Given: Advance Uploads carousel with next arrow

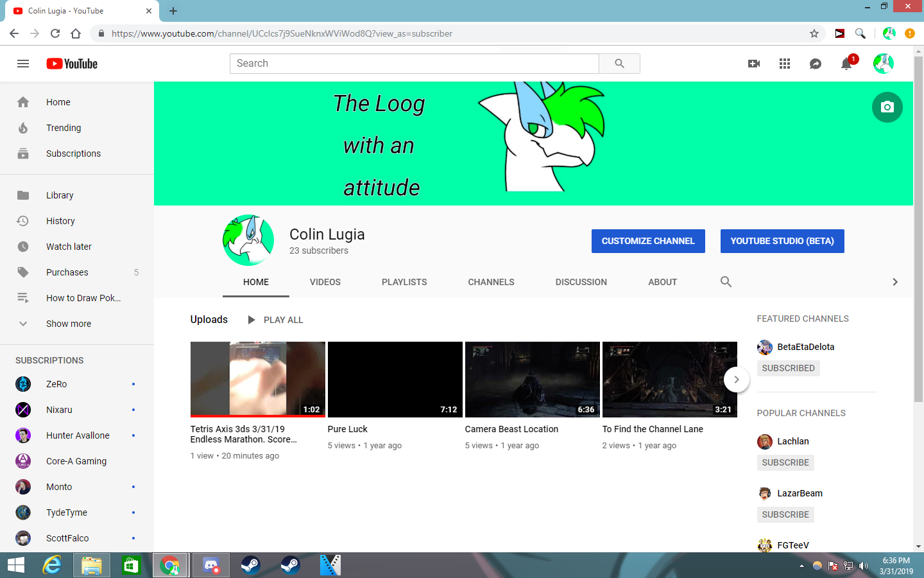Looking at the screenshot, I should [x=736, y=380].
